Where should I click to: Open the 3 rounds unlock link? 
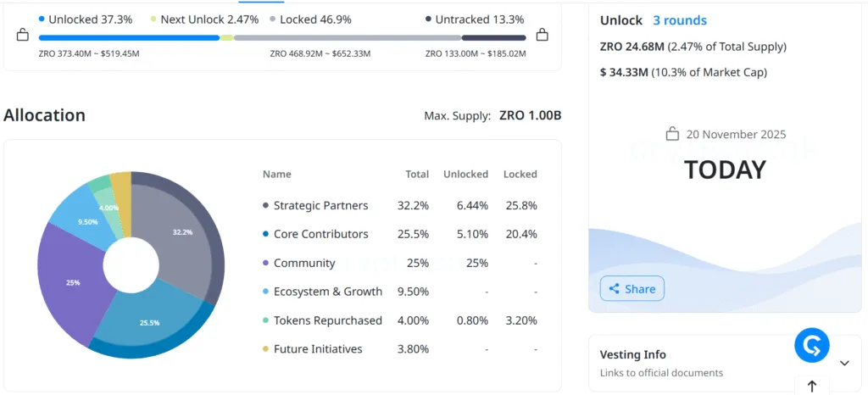pyautogui.click(x=679, y=20)
